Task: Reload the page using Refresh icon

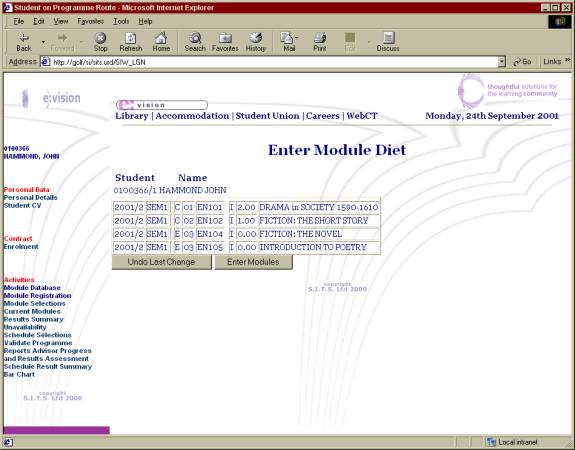Action: point(131,38)
